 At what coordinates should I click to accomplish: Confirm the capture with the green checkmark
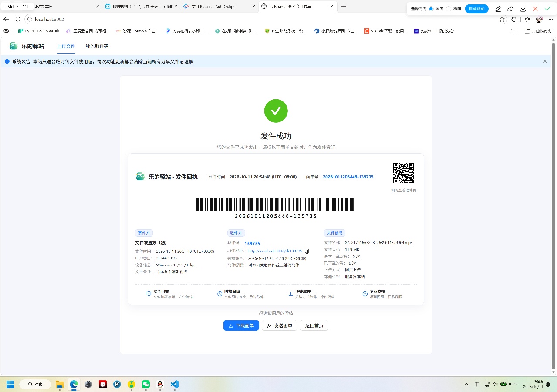(x=547, y=9)
